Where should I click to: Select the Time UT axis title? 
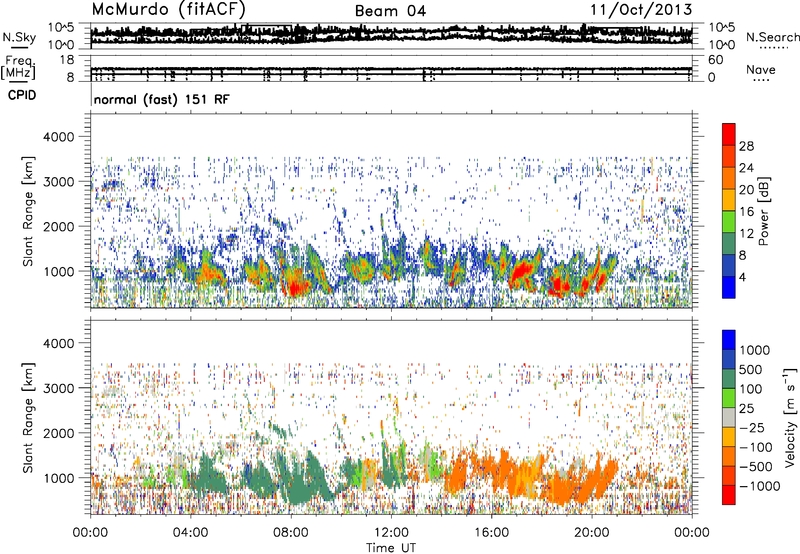click(x=391, y=548)
